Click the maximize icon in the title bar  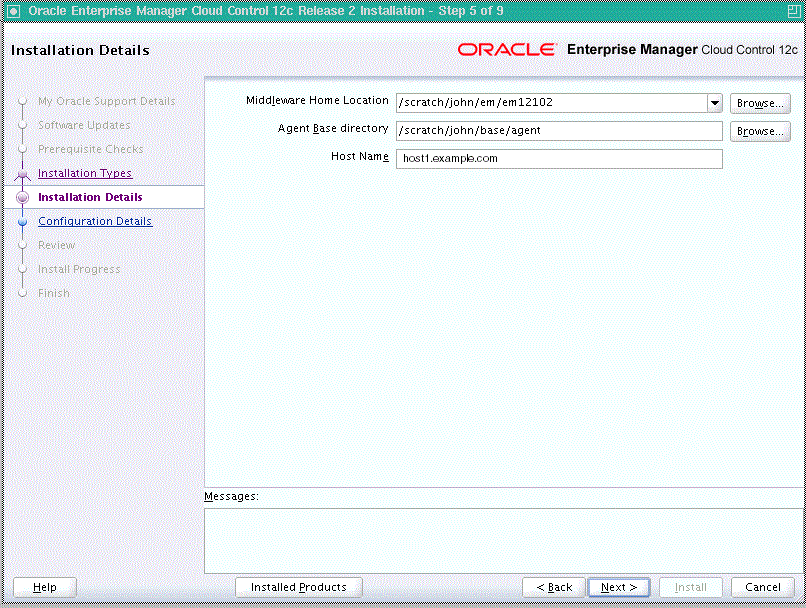794,11
